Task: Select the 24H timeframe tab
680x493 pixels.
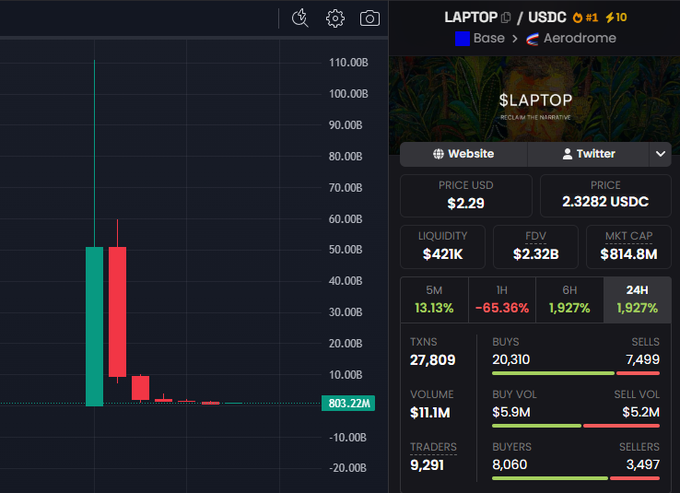Action: coord(637,300)
